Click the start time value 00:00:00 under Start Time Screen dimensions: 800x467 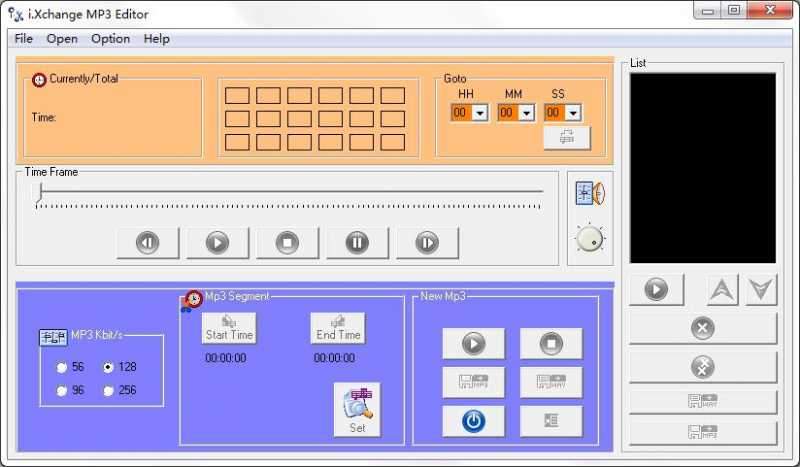226,358
